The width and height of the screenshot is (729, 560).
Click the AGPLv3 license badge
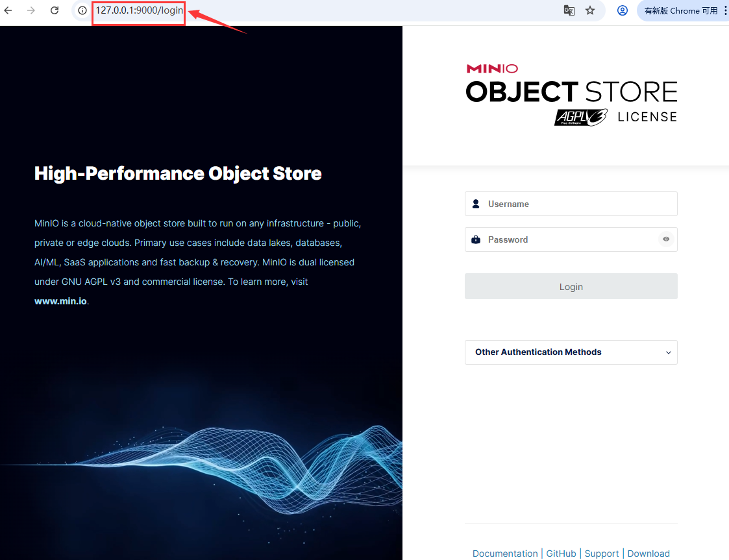tap(581, 117)
